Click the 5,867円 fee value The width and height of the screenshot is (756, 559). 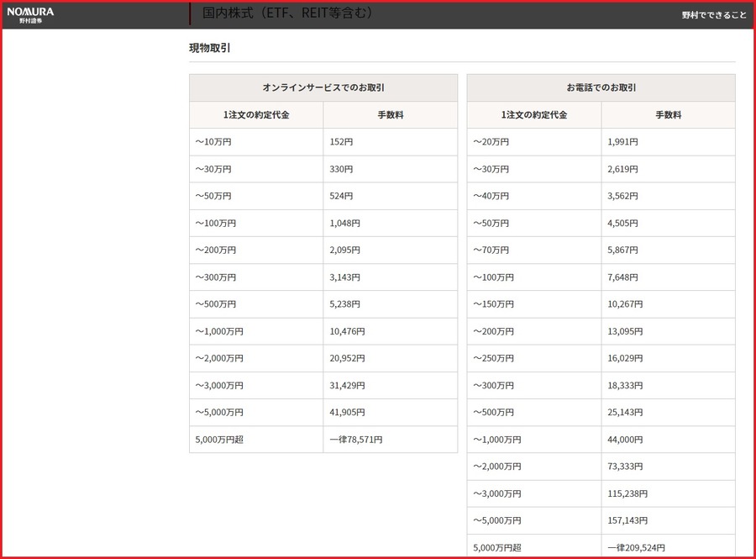(622, 250)
